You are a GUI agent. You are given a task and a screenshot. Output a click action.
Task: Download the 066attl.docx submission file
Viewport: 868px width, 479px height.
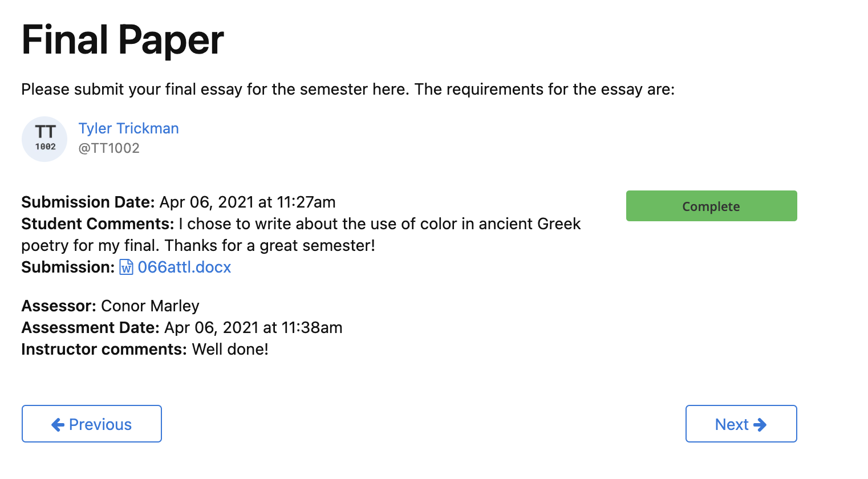184,267
